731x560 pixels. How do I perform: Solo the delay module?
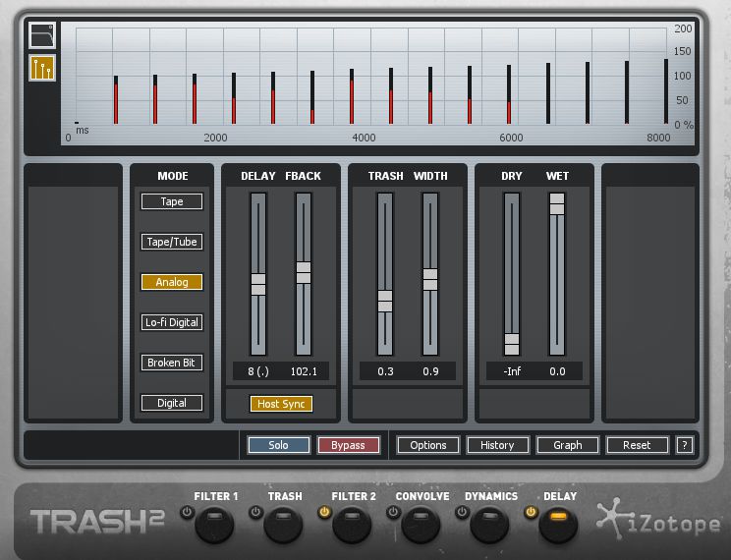(279, 445)
